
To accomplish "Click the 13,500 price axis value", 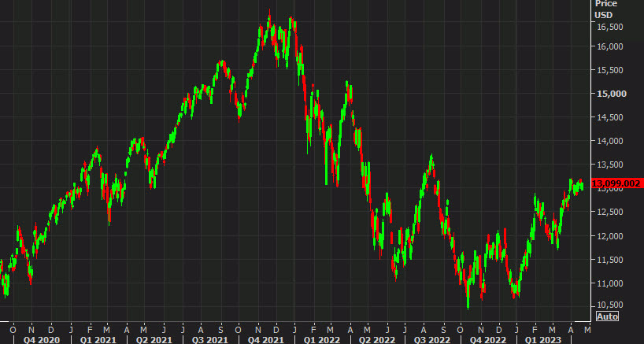I will 609,165.
